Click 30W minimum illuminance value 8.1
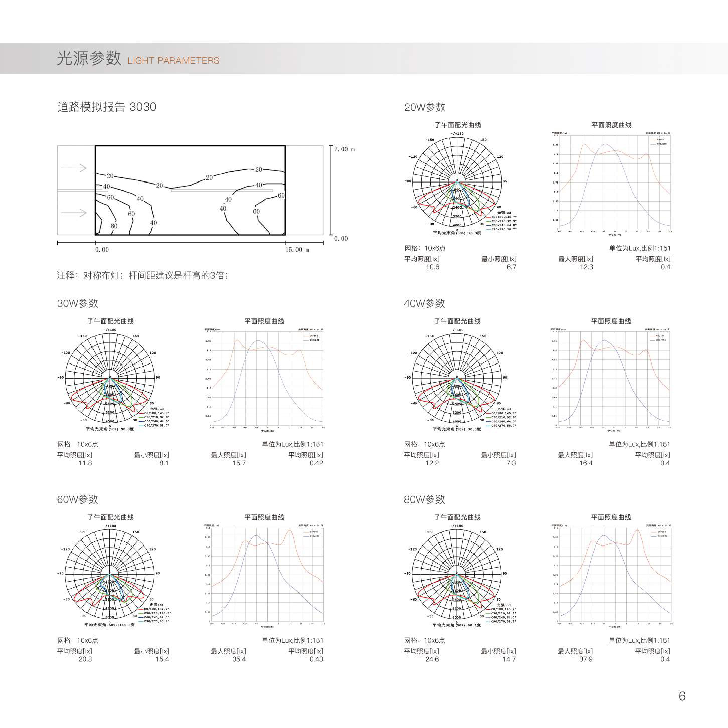The height and width of the screenshot is (728, 728). (164, 463)
